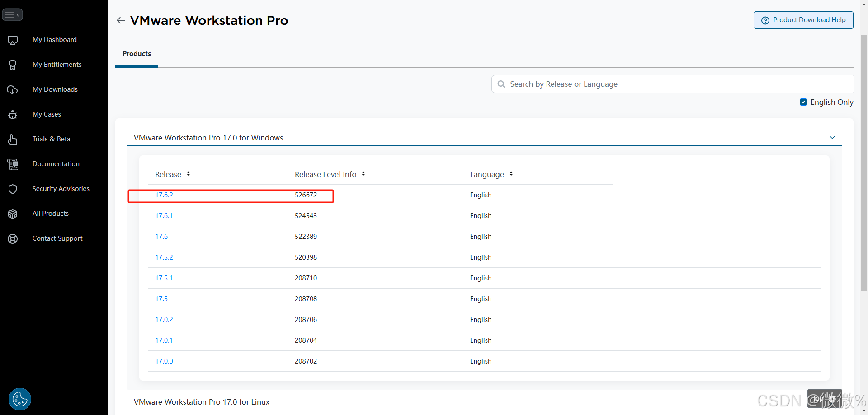Click the Trials & Beta hand icon
868x415 pixels.
point(13,140)
